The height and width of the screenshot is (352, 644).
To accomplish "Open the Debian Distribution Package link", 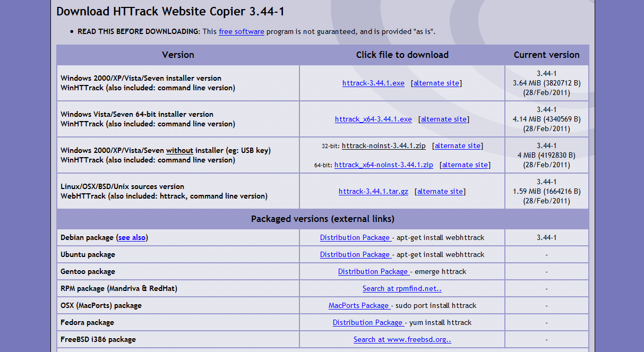I will tap(355, 237).
